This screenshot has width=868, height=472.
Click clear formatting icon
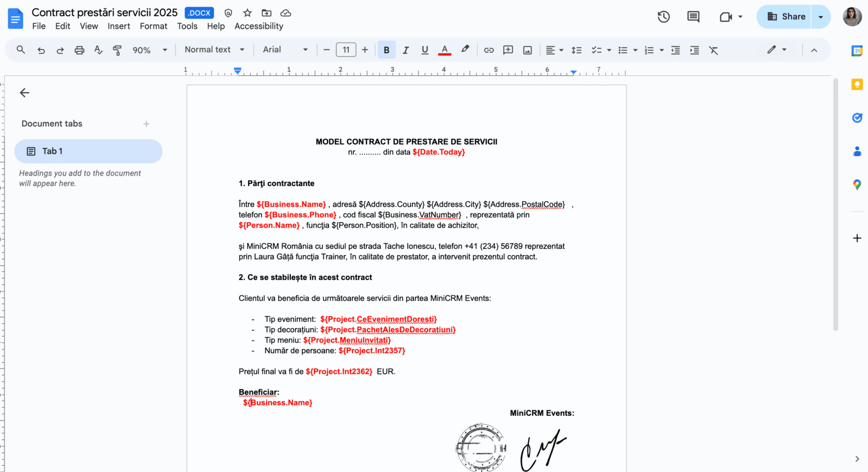713,50
